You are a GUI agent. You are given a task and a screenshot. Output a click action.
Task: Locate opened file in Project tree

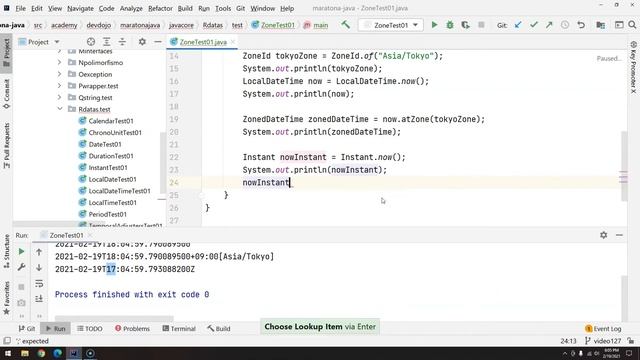click(91, 42)
